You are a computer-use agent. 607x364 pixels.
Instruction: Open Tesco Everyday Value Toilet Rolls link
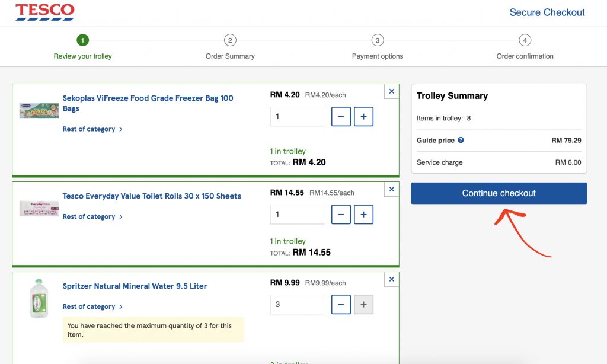coord(152,196)
